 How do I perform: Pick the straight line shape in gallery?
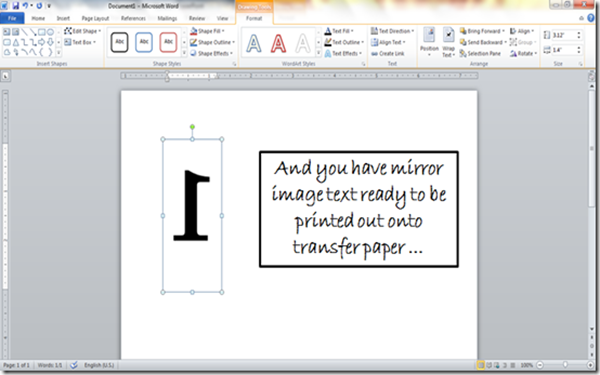pos(25,32)
